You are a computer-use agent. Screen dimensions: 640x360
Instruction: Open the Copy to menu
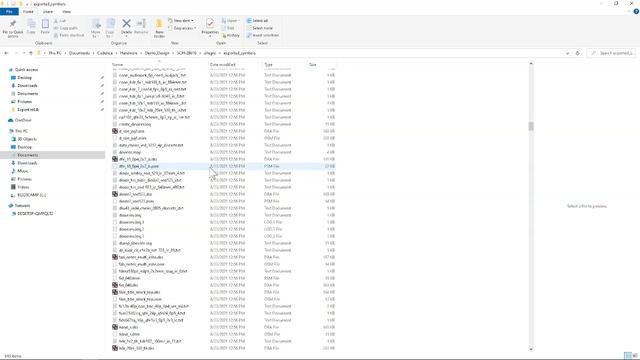pos(110,28)
